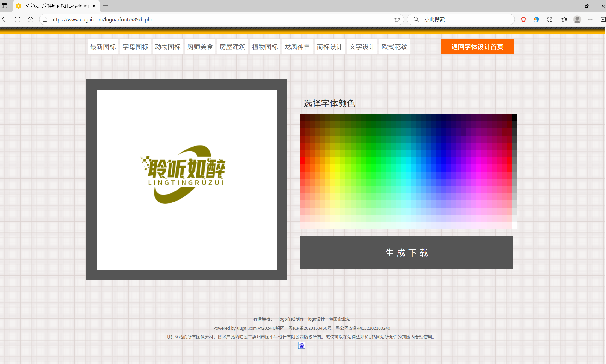606x364 pixels.
Task: Add page to favorites star
Action: (397, 19)
